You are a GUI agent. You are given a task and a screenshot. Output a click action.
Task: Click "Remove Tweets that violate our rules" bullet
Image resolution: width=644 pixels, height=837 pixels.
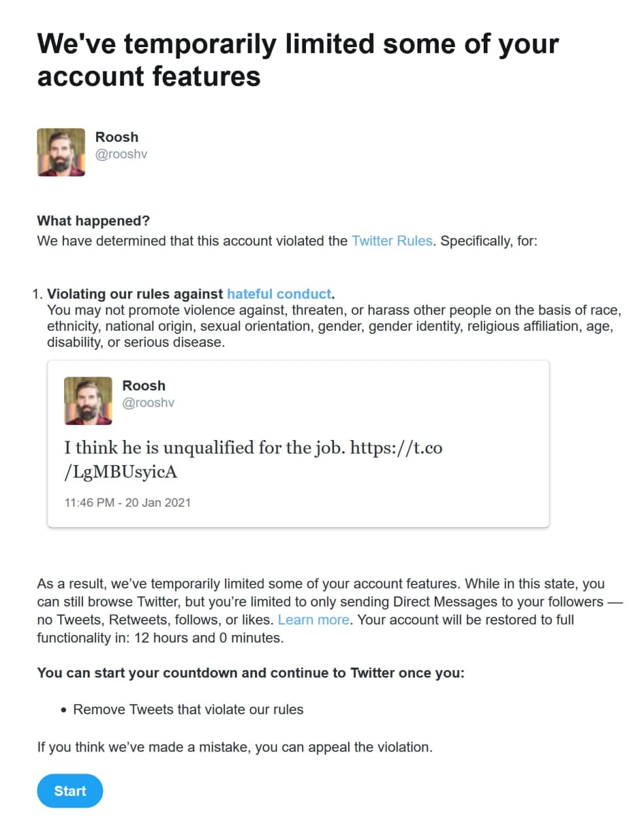tap(188, 709)
